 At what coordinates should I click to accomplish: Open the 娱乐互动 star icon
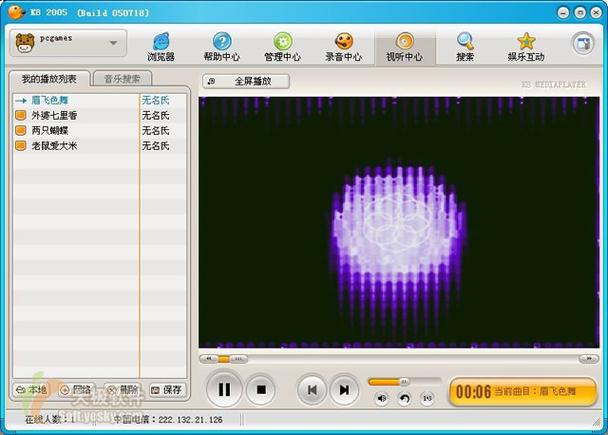[x=526, y=46]
